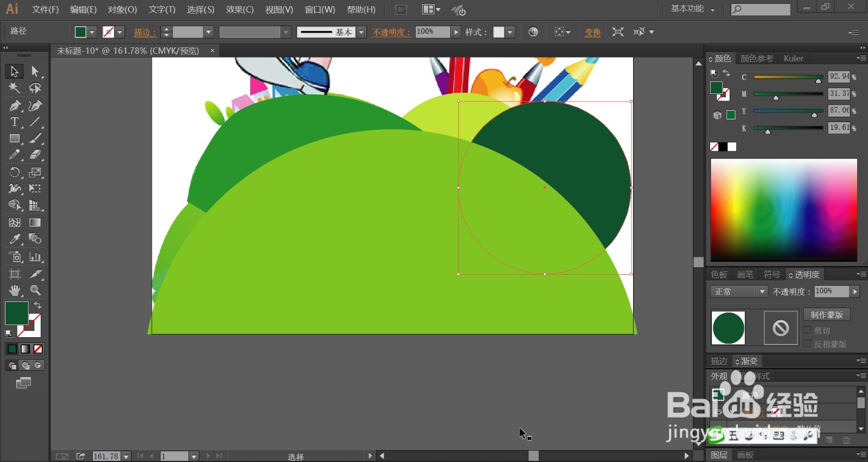Screen dimensions: 868x462
Task: Click the 制作蒙版 button
Action: [x=826, y=315]
